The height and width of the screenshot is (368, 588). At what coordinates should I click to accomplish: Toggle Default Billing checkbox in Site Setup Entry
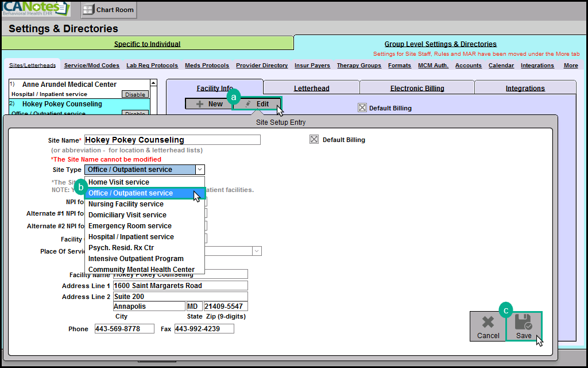pyautogui.click(x=314, y=140)
